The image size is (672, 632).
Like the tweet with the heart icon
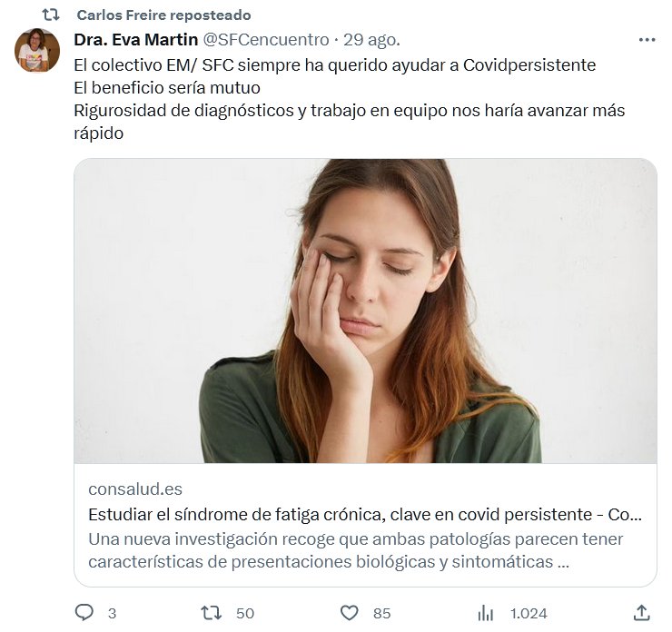point(349,613)
